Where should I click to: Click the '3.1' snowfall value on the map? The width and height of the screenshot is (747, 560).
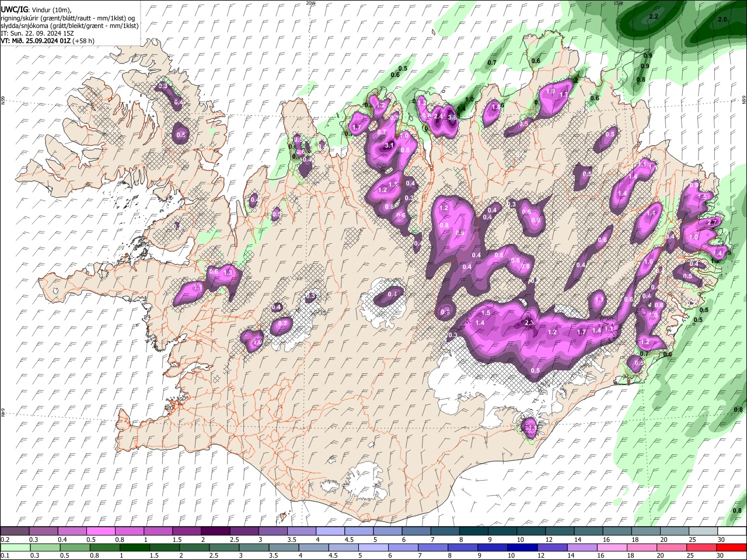click(390, 145)
